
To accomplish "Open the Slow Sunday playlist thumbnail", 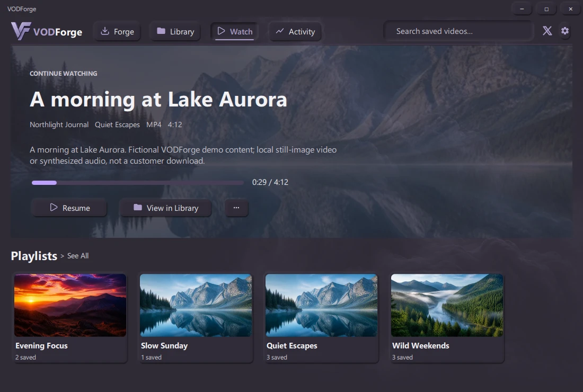I will (x=196, y=305).
